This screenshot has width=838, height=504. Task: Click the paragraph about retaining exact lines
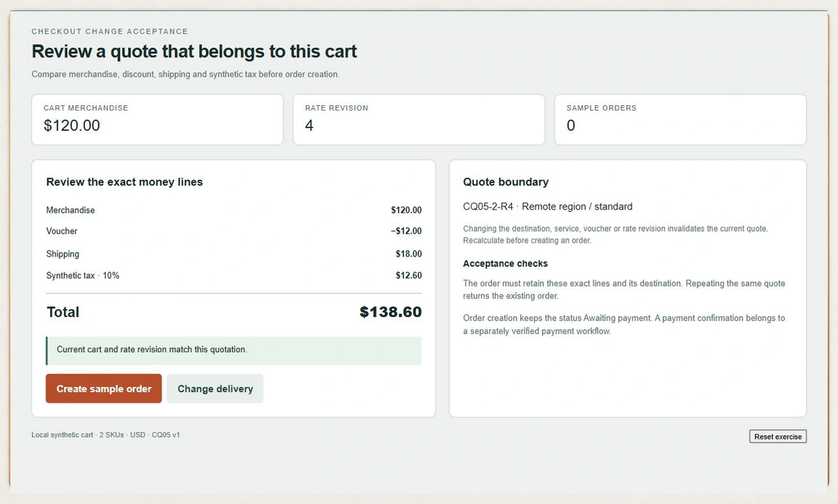(624, 290)
